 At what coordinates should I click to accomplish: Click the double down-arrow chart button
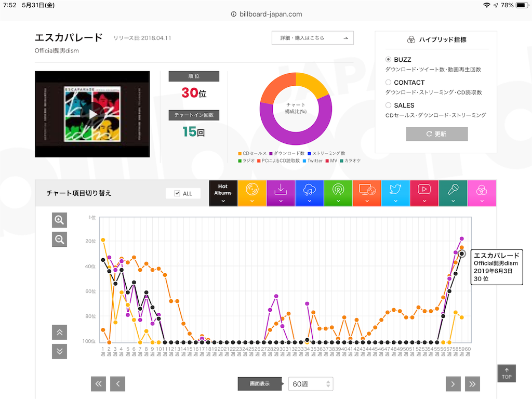(59, 351)
